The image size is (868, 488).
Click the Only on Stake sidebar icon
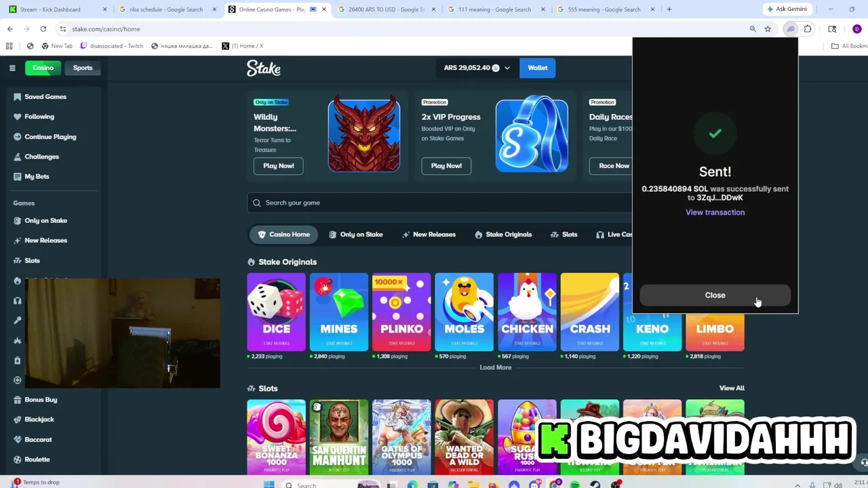pyautogui.click(x=18, y=220)
